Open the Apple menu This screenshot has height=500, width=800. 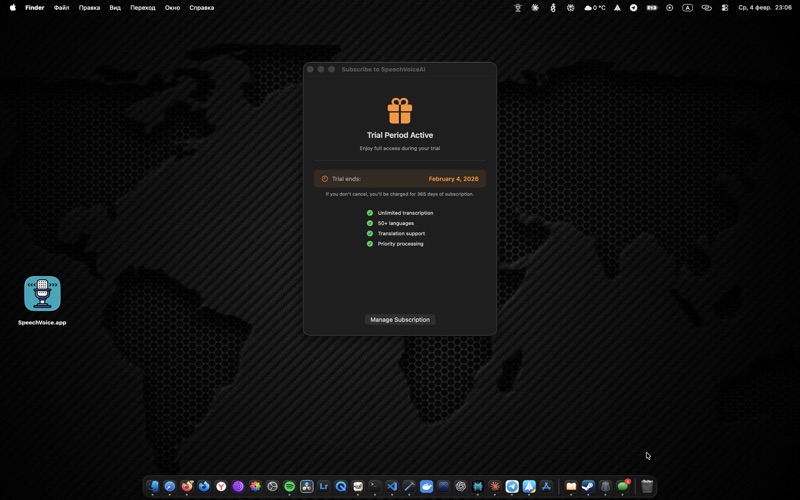(x=13, y=8)
